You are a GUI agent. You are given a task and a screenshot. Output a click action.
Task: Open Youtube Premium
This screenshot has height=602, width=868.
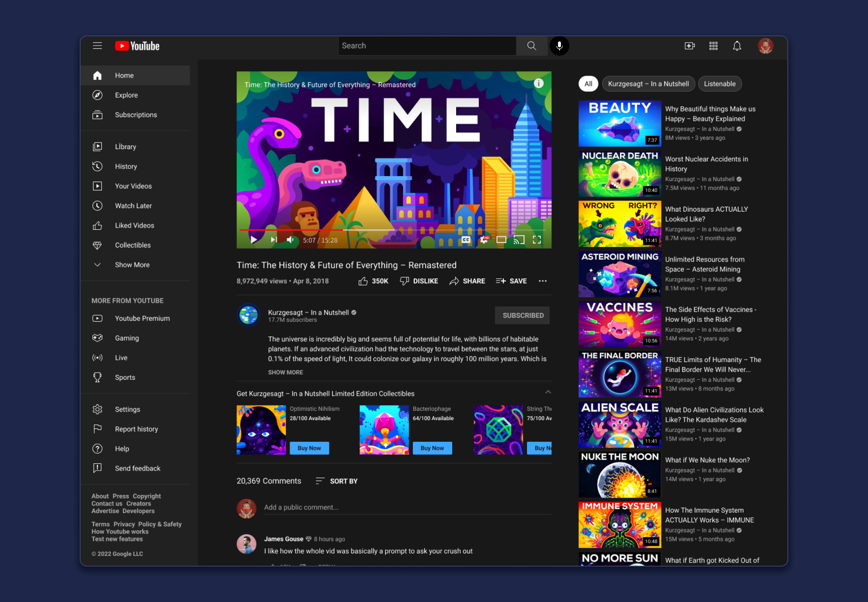(x=135, y=318)
